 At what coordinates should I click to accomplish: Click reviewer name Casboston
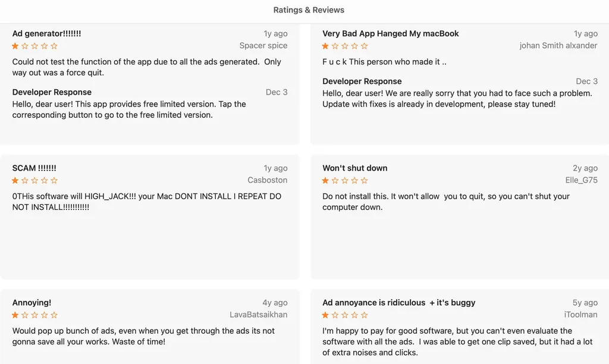267,180
